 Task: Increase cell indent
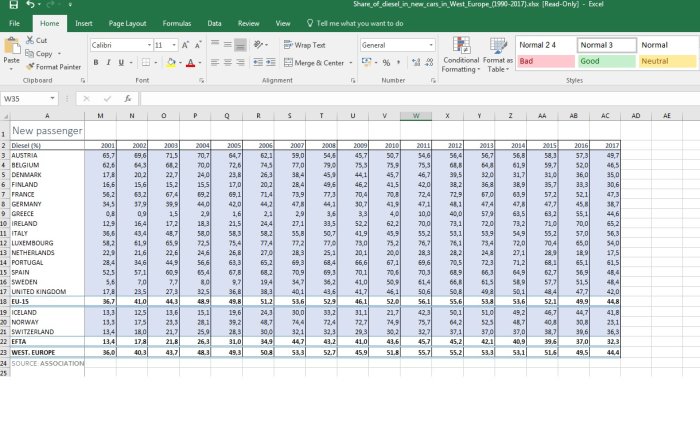271,62
